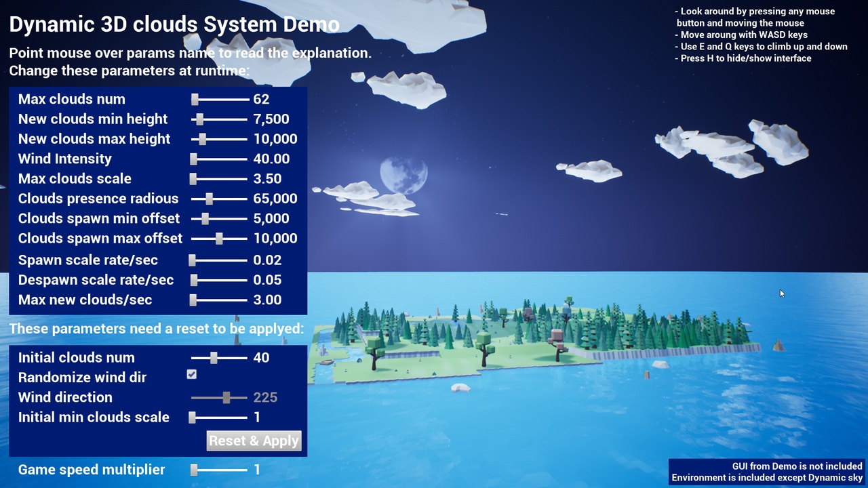
Task: Click the Initial min clouds scale slider
Action: coord(220,418)
